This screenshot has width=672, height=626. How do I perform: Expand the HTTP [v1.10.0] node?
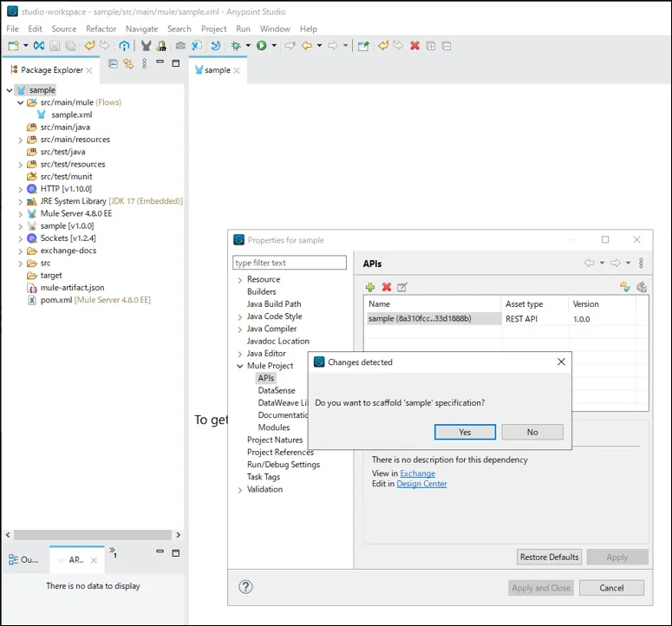20,189
